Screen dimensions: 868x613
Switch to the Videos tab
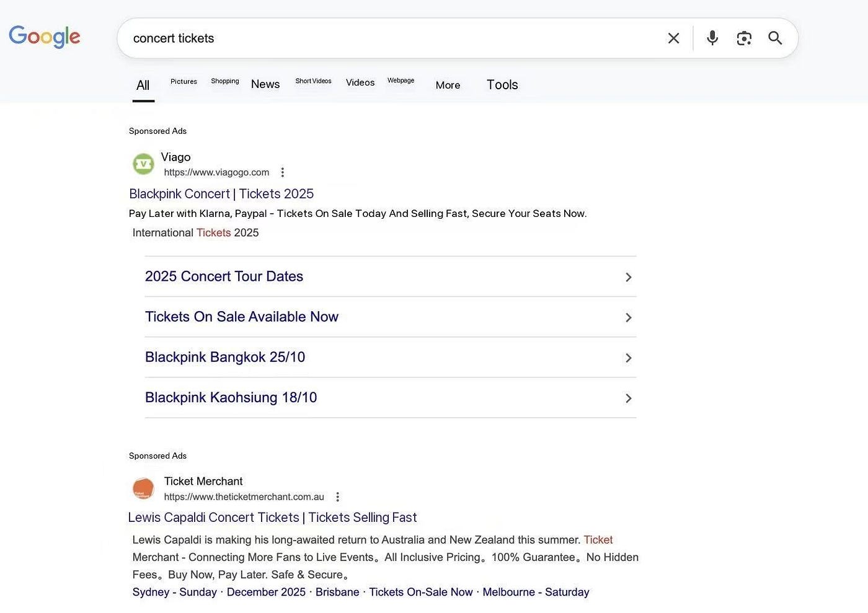tap(360, 82)
